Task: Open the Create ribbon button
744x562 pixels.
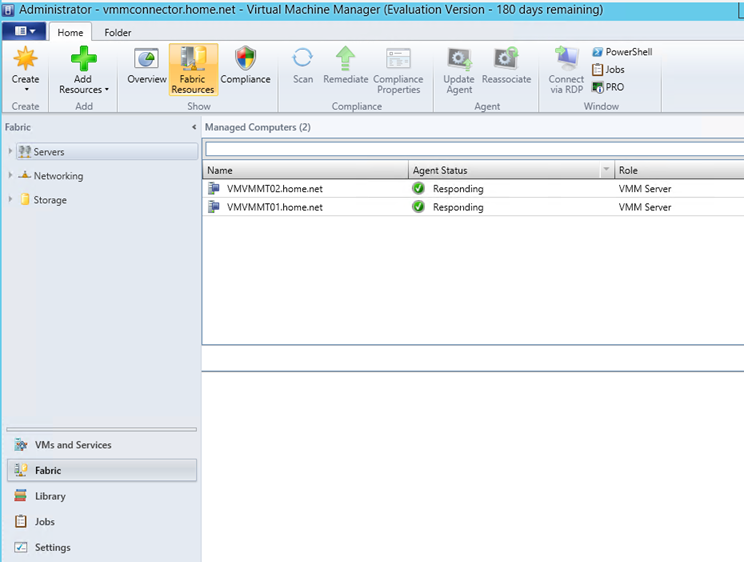Action: 25,69
